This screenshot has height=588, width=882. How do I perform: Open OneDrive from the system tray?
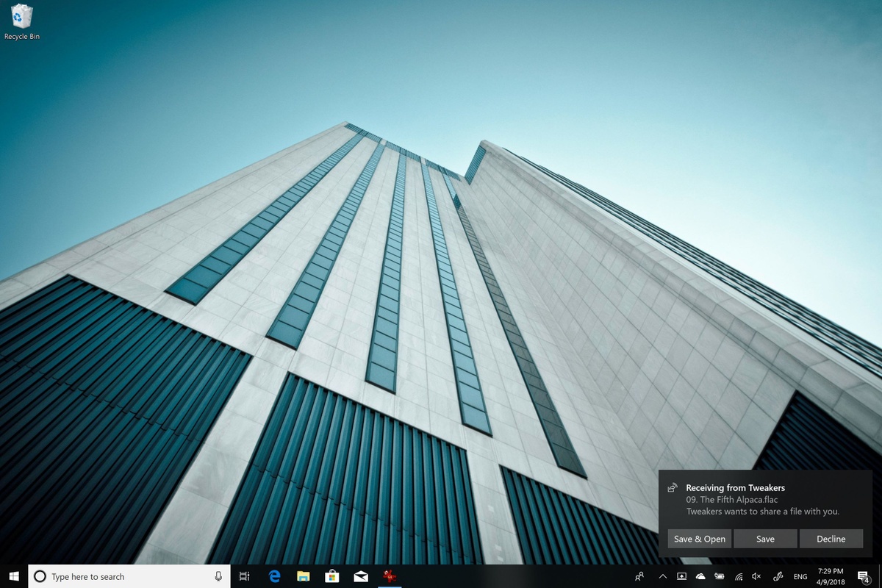pos(700,577)
